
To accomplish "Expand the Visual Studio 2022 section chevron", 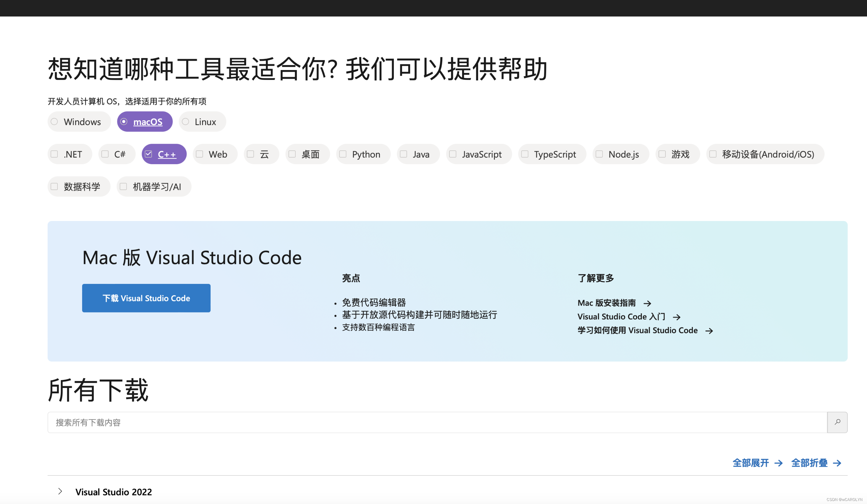I will [60, 492].
